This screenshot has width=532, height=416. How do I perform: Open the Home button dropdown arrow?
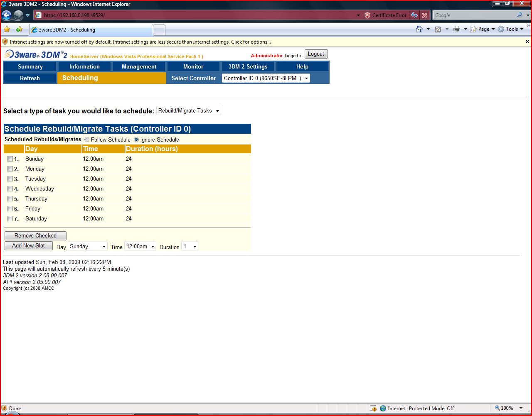click(428, 29)
